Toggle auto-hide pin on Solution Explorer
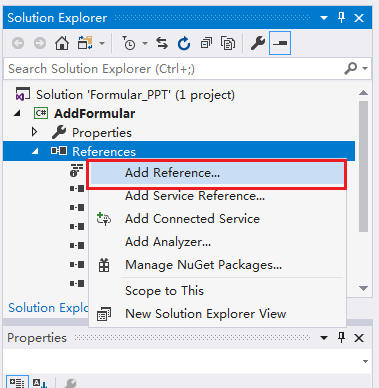Viewport: 379px width, 388px height. 341,17
